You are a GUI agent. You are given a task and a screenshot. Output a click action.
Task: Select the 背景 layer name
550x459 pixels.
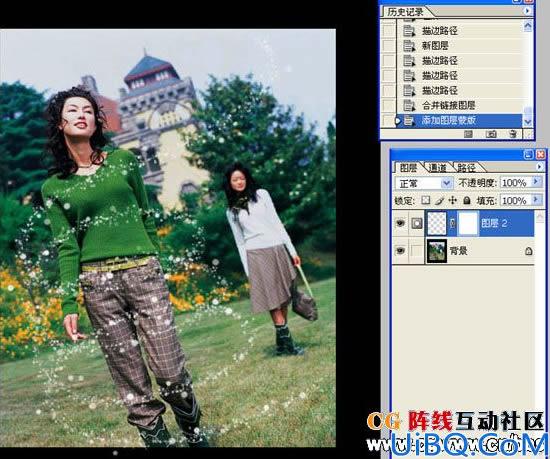[459, 251]
